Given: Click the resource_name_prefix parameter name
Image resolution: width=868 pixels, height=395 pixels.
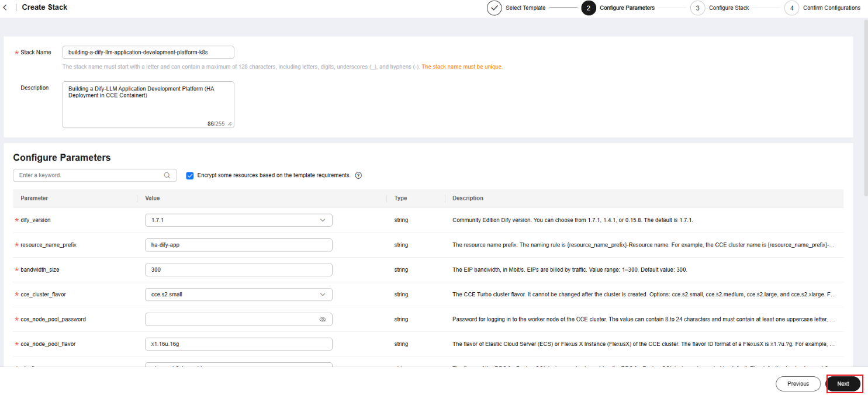Looking at the screenshot, I should click(49, 245).
